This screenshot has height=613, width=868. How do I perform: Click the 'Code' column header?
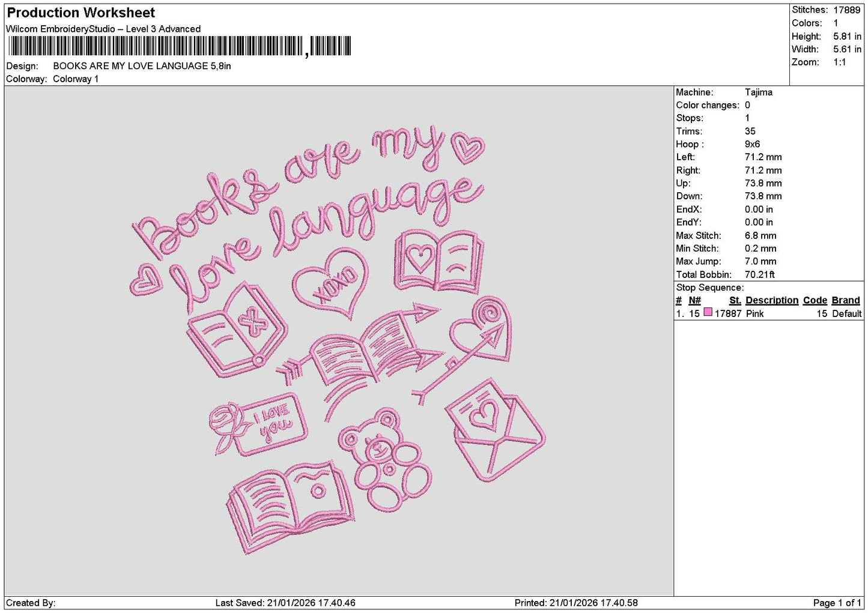[x=815, y=301]
